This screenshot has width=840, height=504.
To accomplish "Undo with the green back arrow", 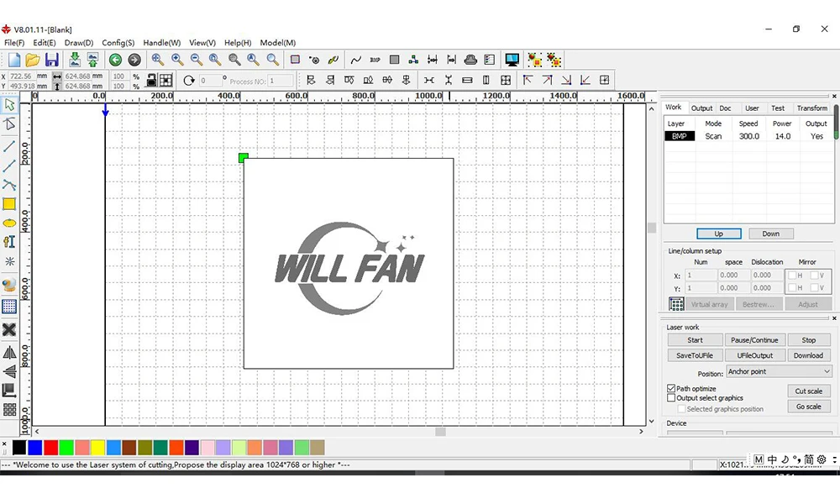I will click(115, 60).
